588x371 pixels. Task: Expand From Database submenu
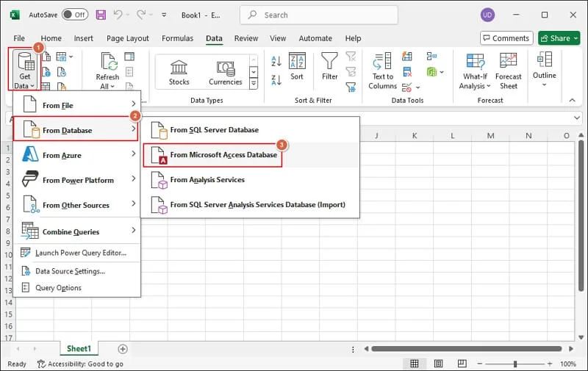[x=76, y=129]
